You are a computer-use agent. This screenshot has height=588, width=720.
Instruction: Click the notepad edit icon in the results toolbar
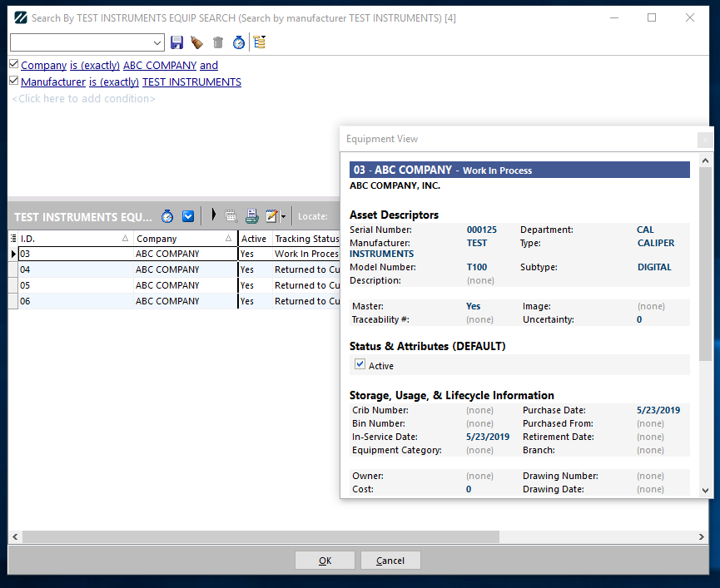coord(271,216)
